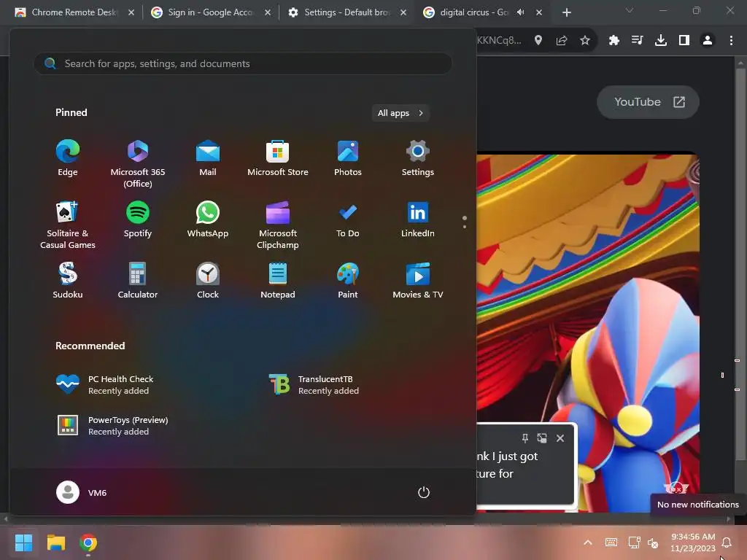747x560 pixels.
Task: Launch Notepad from pinned apps
Action: [278, 281]
